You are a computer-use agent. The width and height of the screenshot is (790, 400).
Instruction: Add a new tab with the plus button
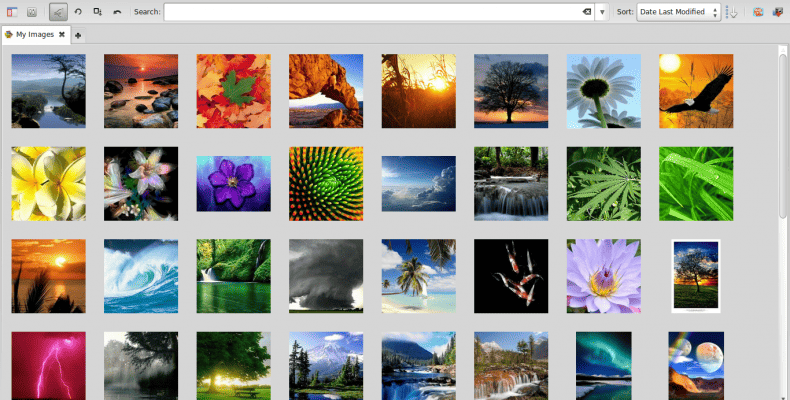(x=78, y=35)
